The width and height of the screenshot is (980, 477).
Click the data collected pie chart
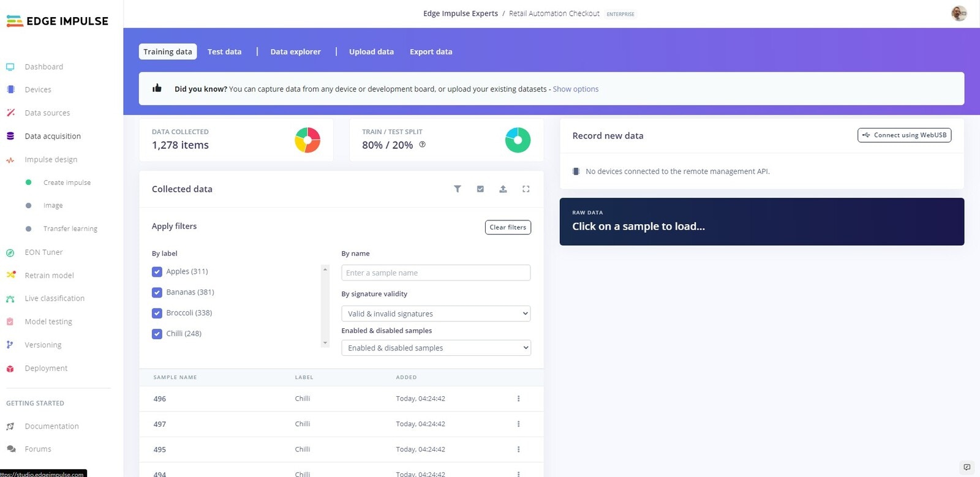point(307,140)
